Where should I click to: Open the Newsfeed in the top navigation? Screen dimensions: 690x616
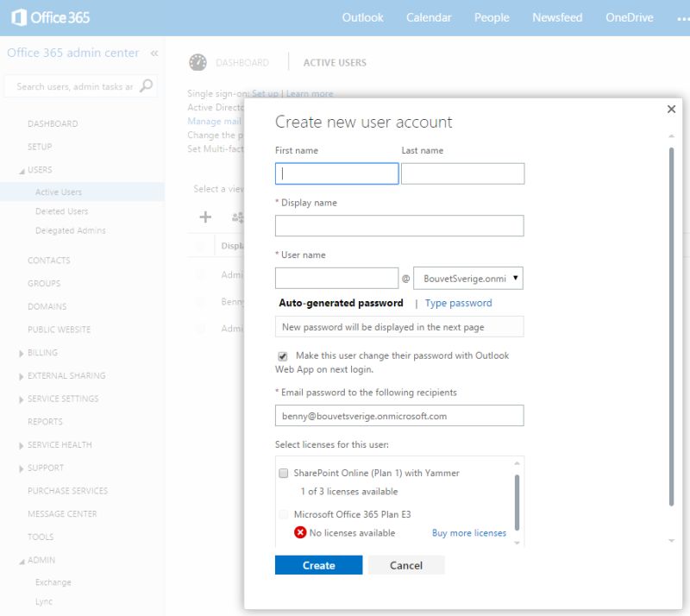(557, 16)
